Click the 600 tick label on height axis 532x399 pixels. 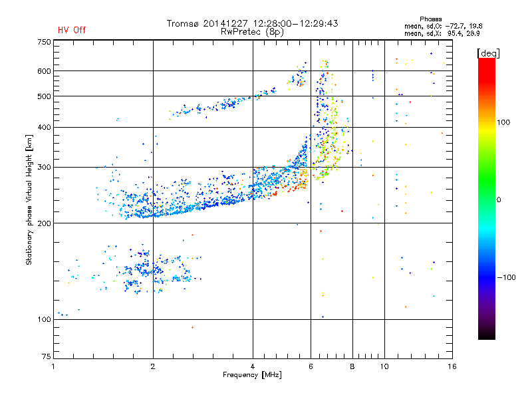click(44, 71)
